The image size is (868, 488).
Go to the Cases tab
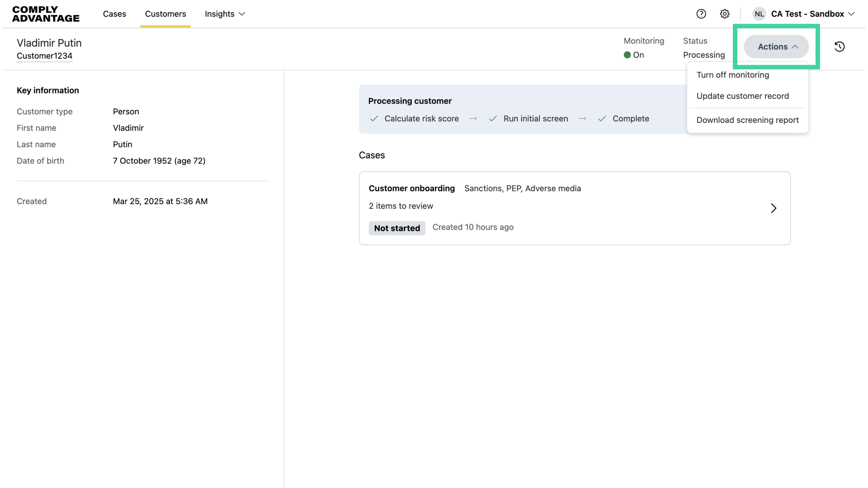click(114, 14)
